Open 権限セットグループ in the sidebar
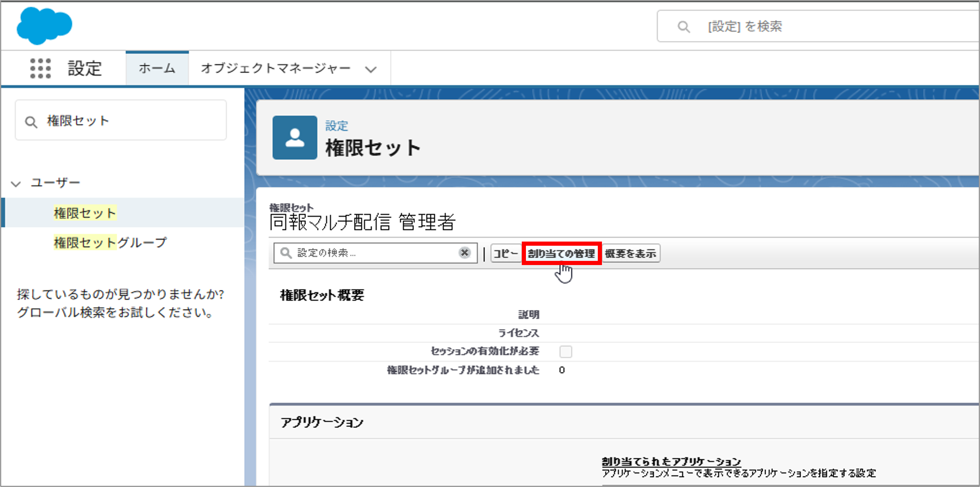Screen dimensions: 980x487 tap(110, 242)
